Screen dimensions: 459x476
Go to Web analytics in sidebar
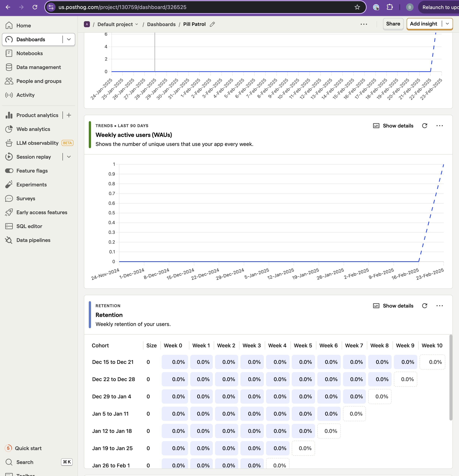click(x=33, y=129)
